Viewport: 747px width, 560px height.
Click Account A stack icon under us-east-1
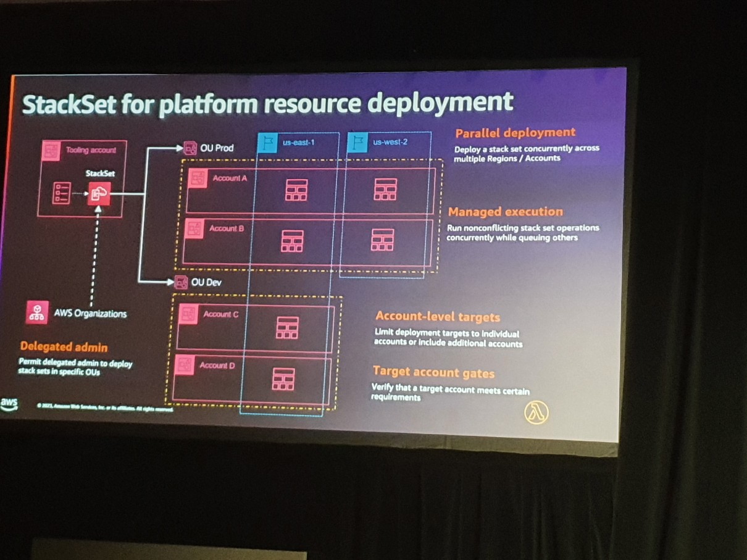(296, 190)
